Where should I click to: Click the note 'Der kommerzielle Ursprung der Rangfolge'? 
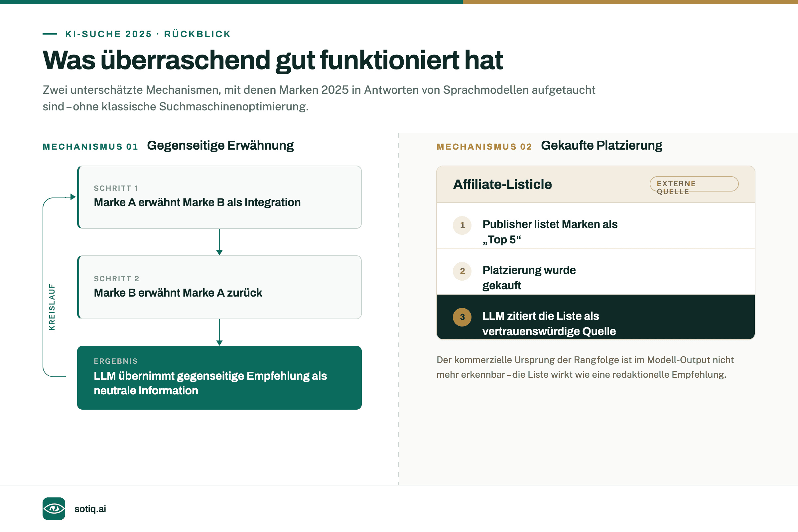(x=585, y=367)
